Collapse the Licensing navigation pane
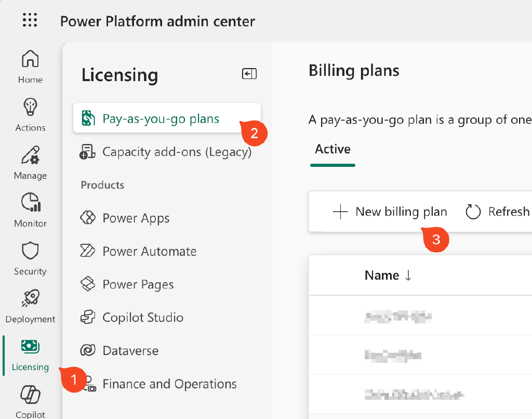The width and height of the screenshot is (532, 419). click(249, 74)
